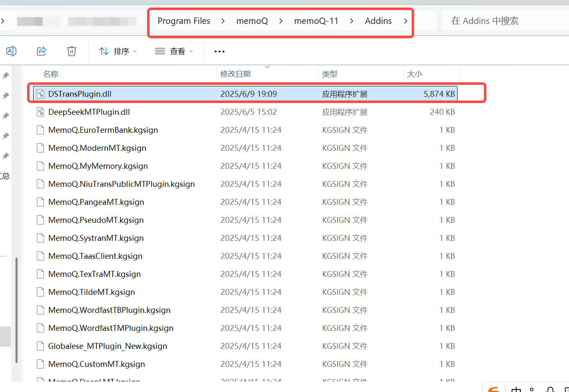Click the DeepSeekMTPlugin.dll file icon
The image size is (569, 392).
[40, 112]
